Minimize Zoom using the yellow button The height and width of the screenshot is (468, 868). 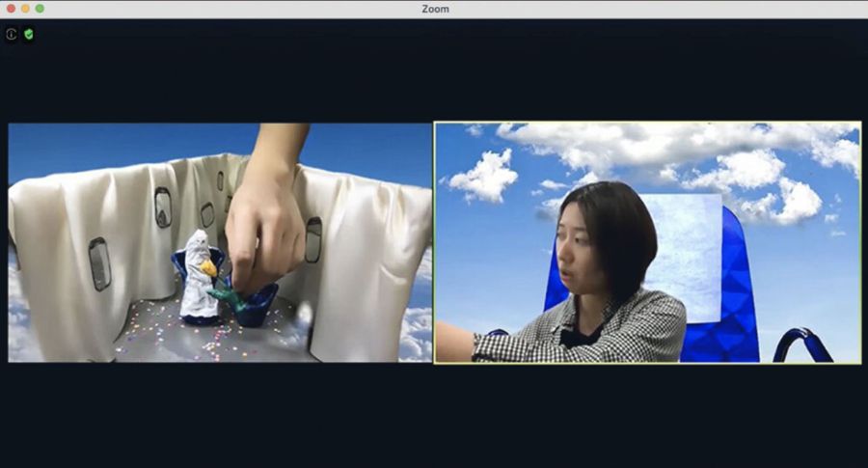(25, 9)
